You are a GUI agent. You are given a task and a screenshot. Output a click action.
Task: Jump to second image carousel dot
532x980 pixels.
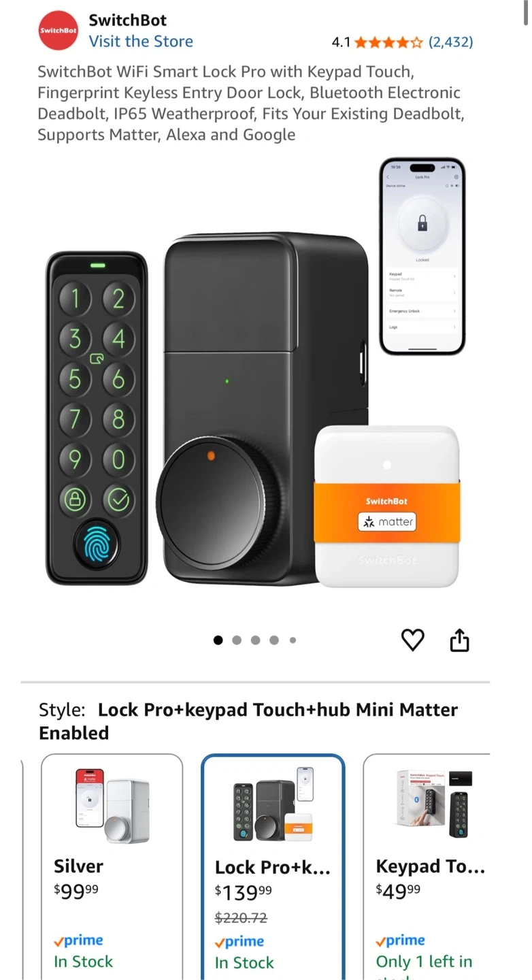[237, 640]
